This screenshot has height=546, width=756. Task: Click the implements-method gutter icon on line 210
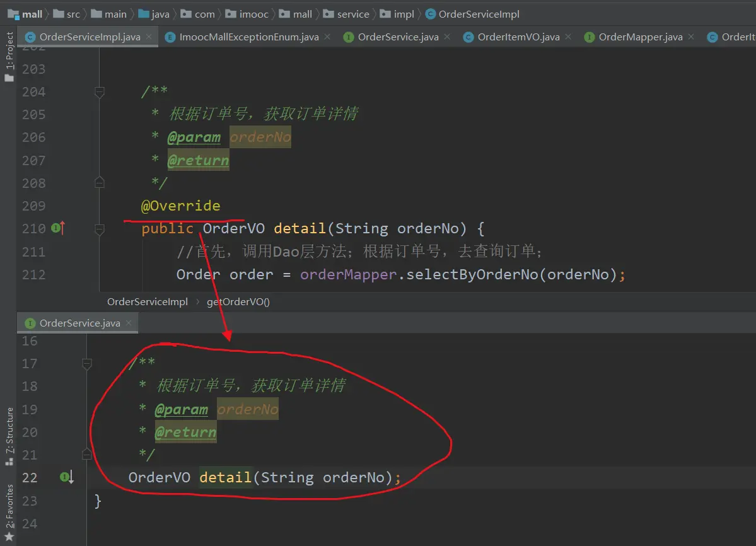(57, 228)
